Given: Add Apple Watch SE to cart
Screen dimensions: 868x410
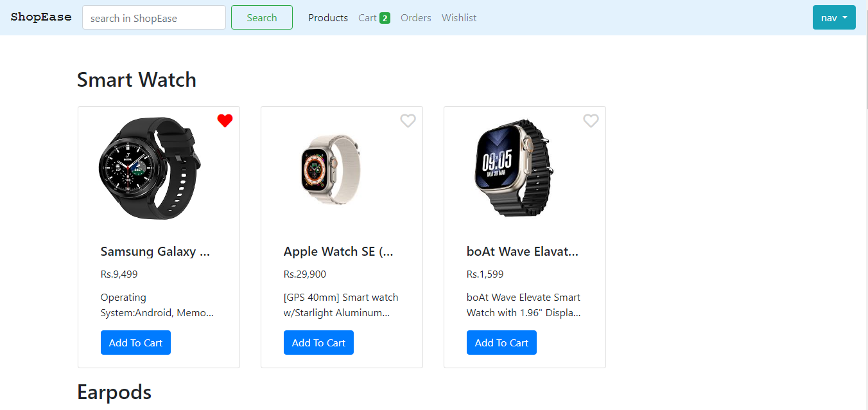Looking at the screenshot, I should tap(318, 343).
